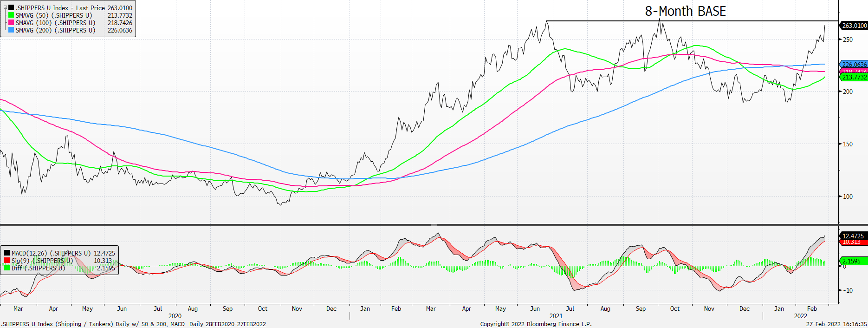Click the MACD legend value 12.4725
Image resolution: width=868 pixels, height=328 pixels.
coord(104,253)
